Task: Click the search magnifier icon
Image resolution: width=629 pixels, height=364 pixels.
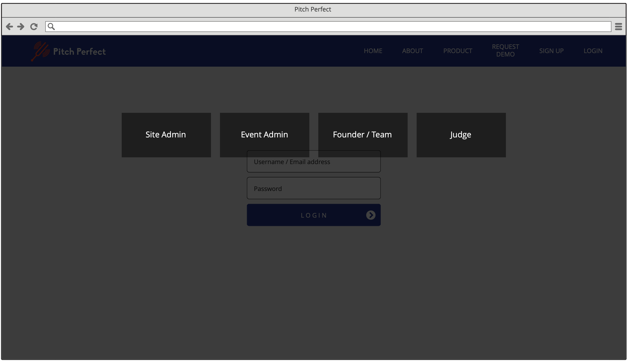Action: (51, 26)
